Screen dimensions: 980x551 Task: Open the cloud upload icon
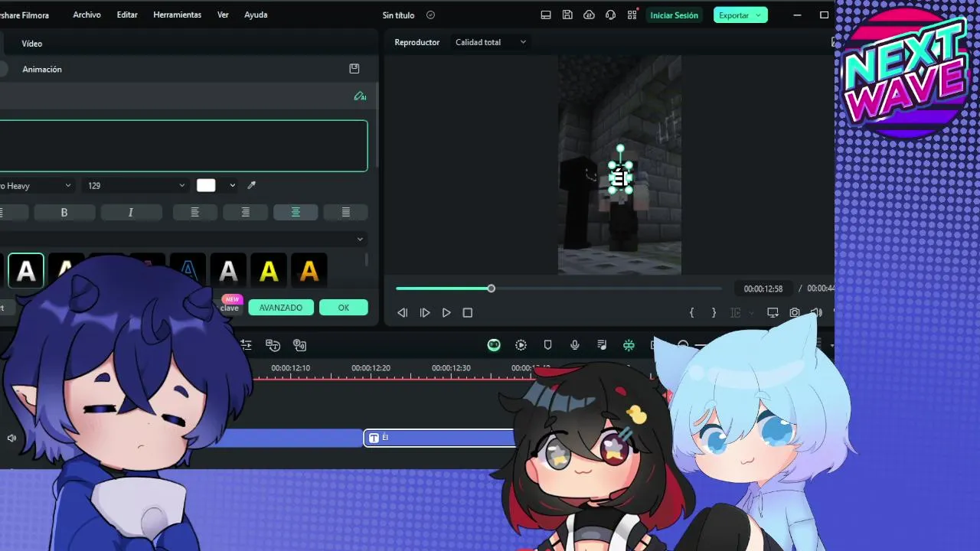(x=589, y=15)
